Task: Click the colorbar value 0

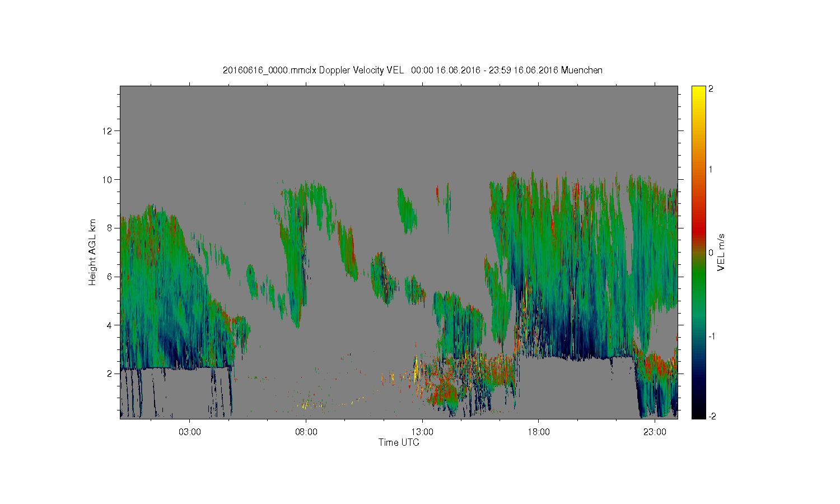Action: 711,253
